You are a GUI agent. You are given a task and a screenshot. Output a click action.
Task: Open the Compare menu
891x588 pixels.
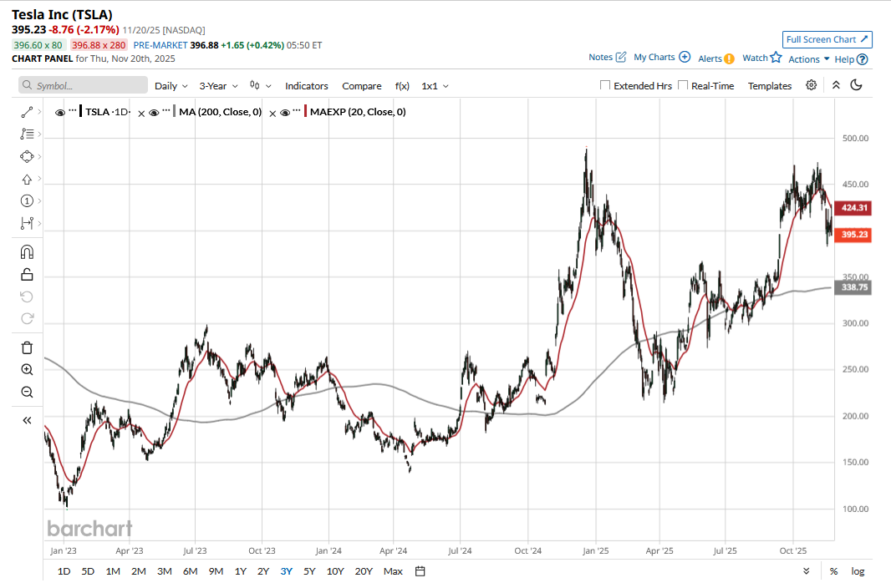[x=361, y=86]
